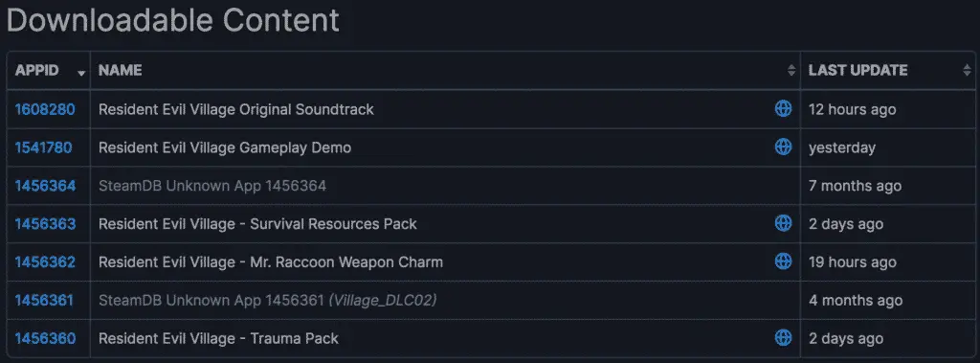Open app ID 1608280 link
The image size is (980, 363).
pos(45,109)
